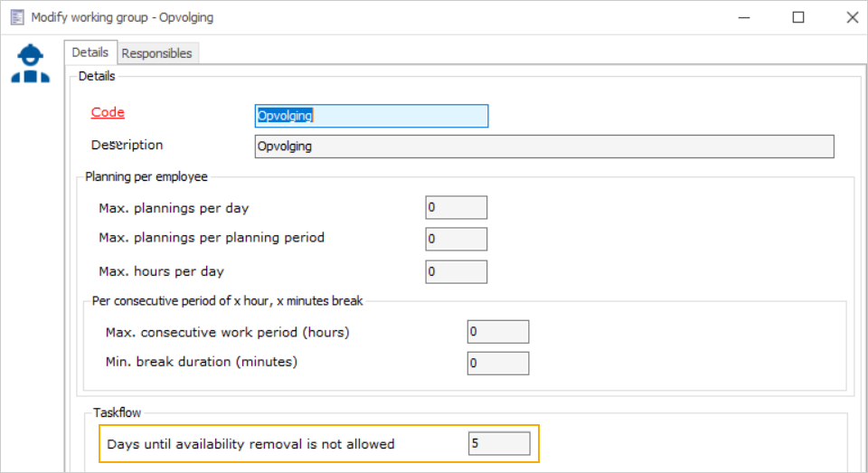868x473 pixels.
Task: Close the Modify working group dialog
Action: (851, 17)
